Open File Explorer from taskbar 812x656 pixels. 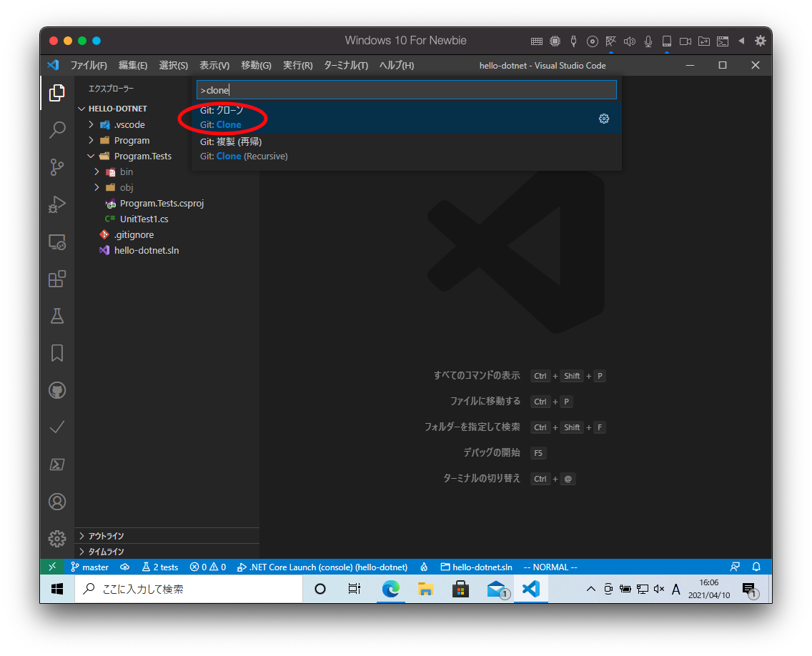coord(425,589)
